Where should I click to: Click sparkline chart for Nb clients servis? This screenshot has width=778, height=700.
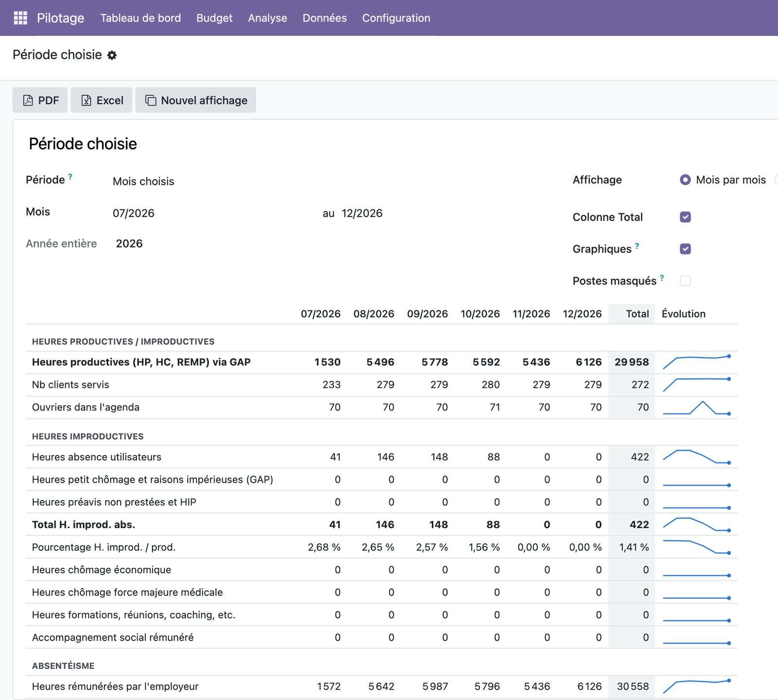coord(697,385)
